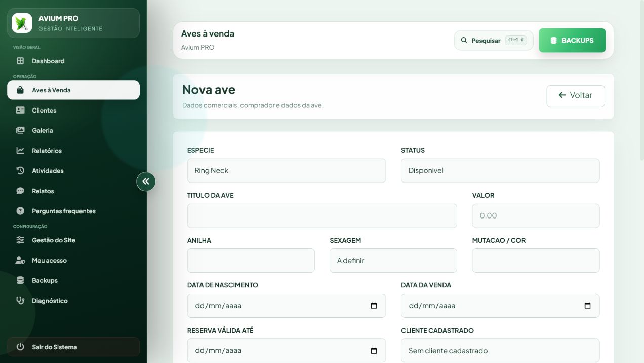The image size is (644, 363).
Task: Open Perguntas frequentes menu item
Action: [73, 211]
